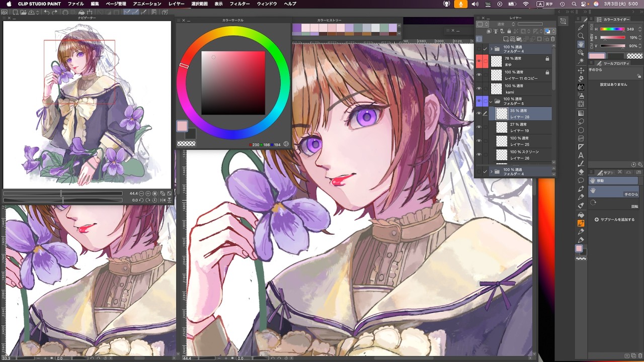Delete layer with trash icon
Image resolution: width=644 pixels, height=362 pixels.
[553, 39]
